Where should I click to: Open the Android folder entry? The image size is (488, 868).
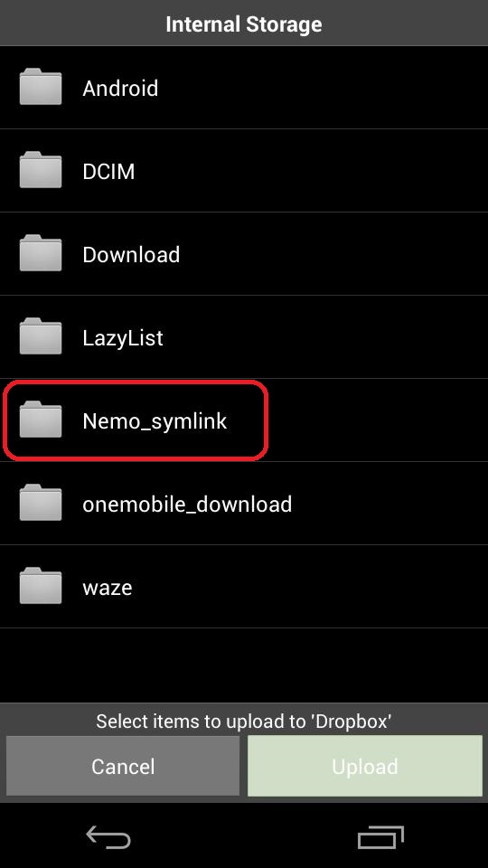[x=244, y=88]
